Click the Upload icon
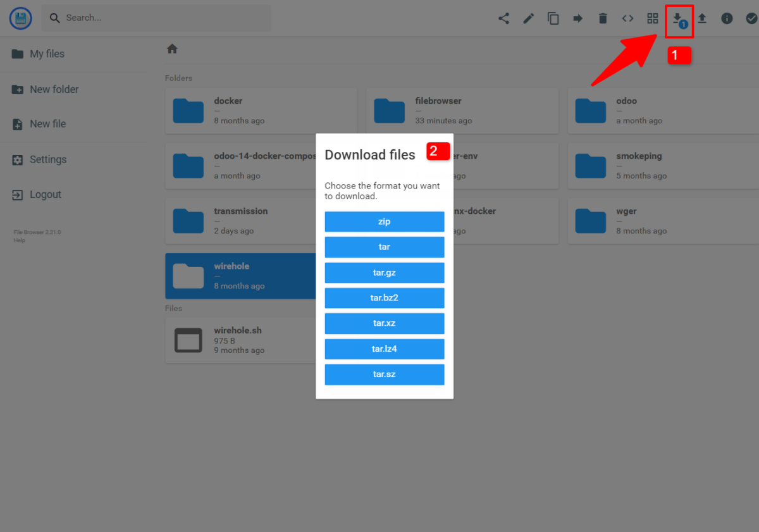The height and width of the screenshot is (532, 759). (x=702, y=18)
